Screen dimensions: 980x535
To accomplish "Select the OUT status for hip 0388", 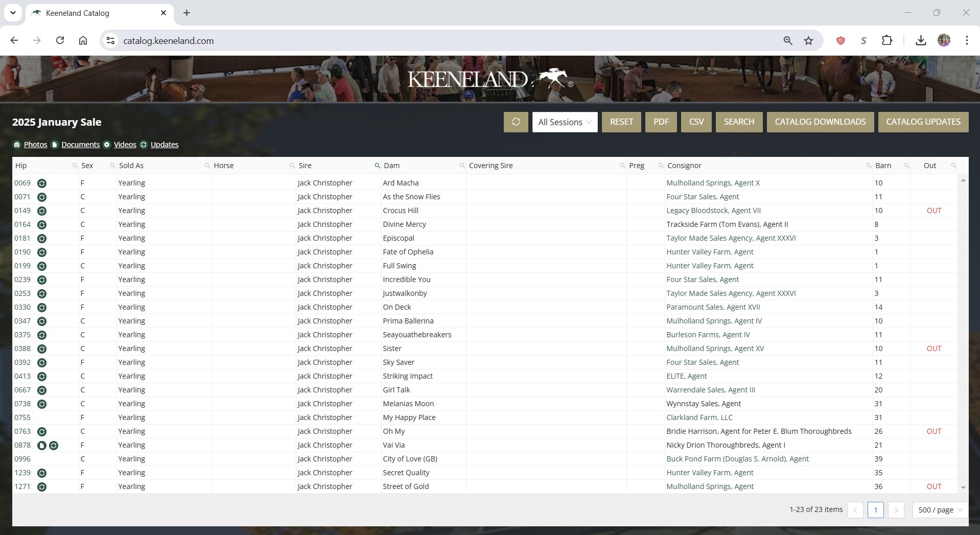I will 934,348.
